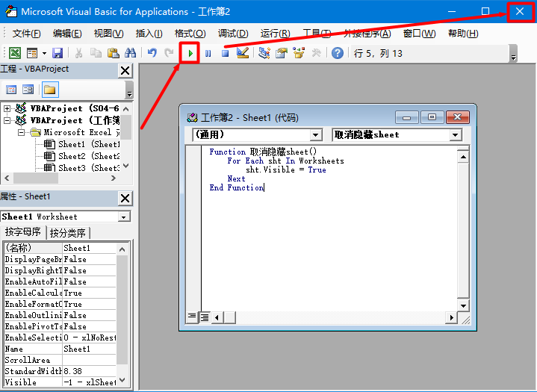Screen dimensions: 537x392
Task: Select the Visible property row
Action: (x=60, y=382)
